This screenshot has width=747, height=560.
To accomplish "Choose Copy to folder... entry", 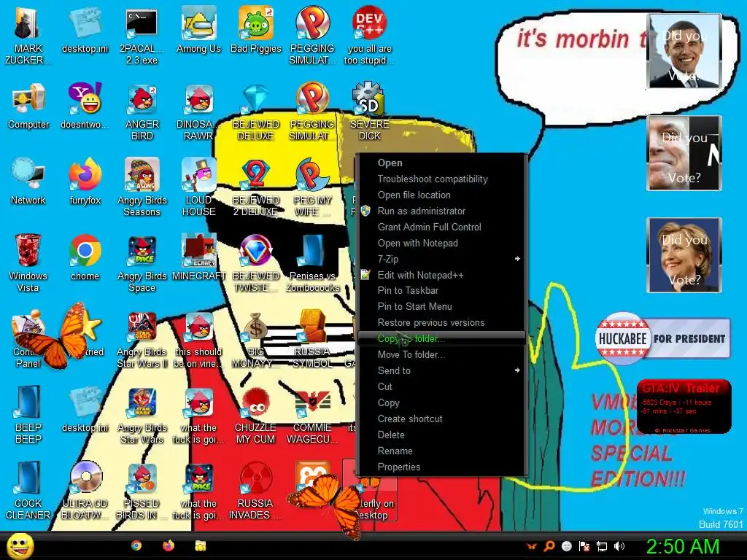I will pyautogui.click(x=441, y=338).
